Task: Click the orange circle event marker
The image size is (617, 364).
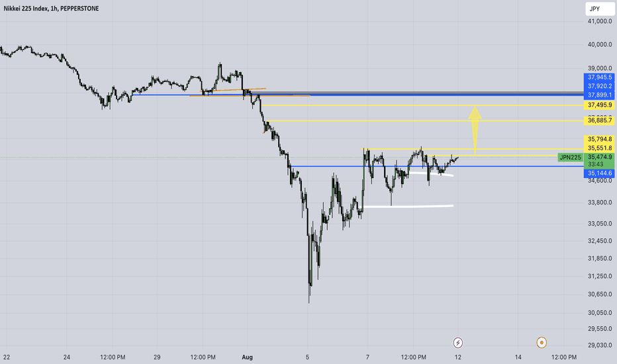Action: (x=542, y=343)
